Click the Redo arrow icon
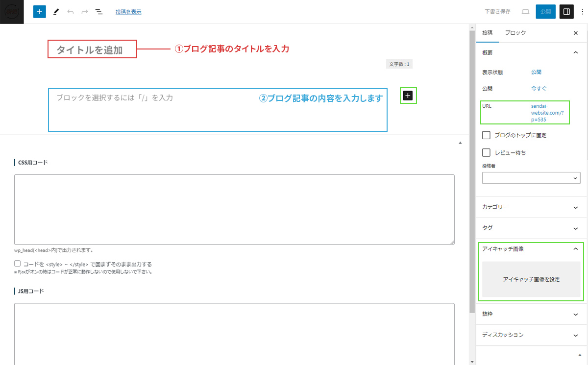The width and height of the screenshot is (588, 365). coord(84,11)
